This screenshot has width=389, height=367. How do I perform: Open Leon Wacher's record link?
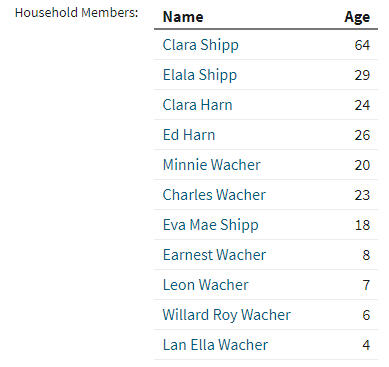point(206,285)
